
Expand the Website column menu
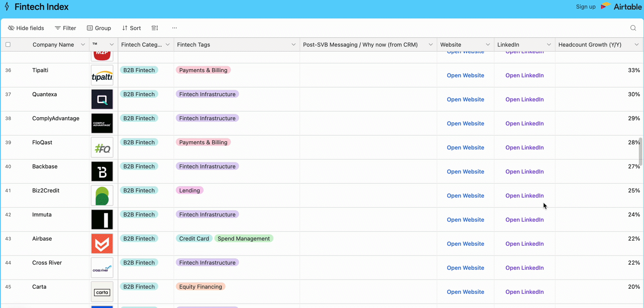[488, 45]
